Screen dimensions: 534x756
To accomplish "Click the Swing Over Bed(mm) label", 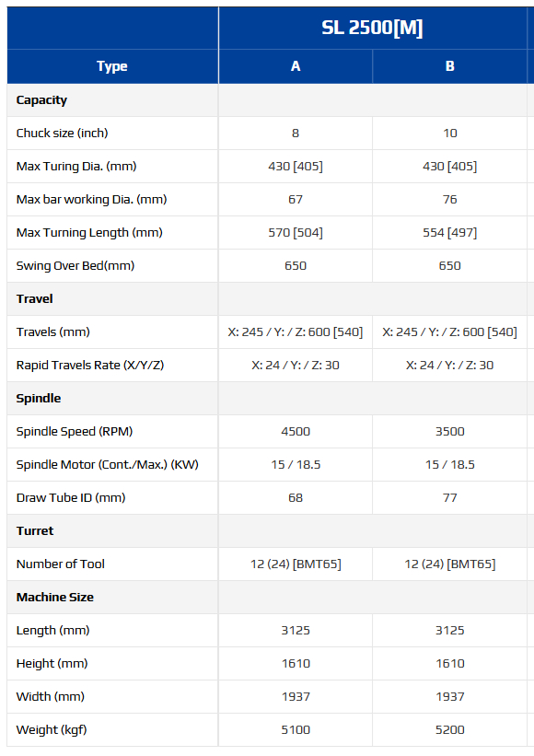I will click(x=75, y=266).
